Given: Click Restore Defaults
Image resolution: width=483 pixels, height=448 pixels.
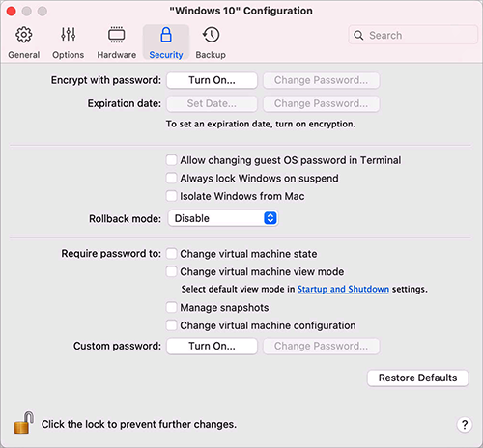Looking at the screenshot, I should 417,378.
